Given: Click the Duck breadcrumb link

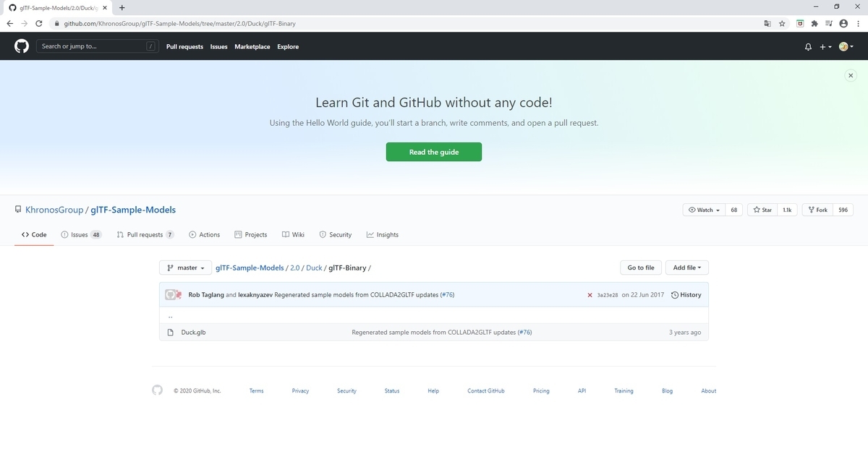Looking at the screenshot, I should coord(314,268).
